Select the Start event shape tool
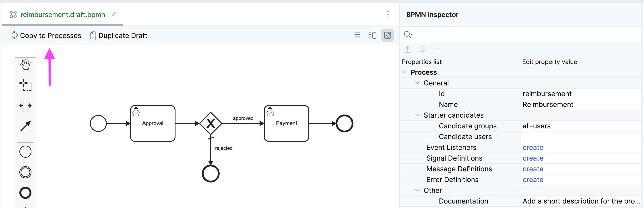The height and width of the screenshot is (208, 644). click(25, 151)
